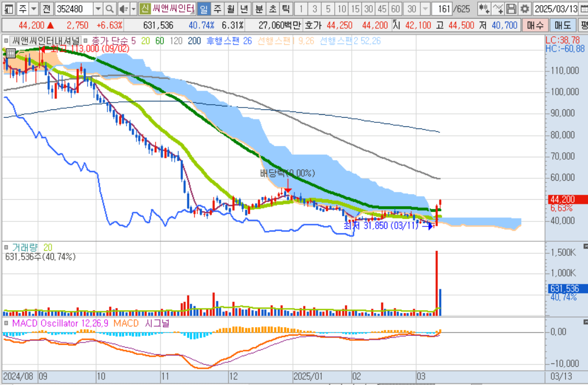Switch to minute '분' chart
This screenshot has height=385, width=588.
pyautogui.click(x=259, y=8)
